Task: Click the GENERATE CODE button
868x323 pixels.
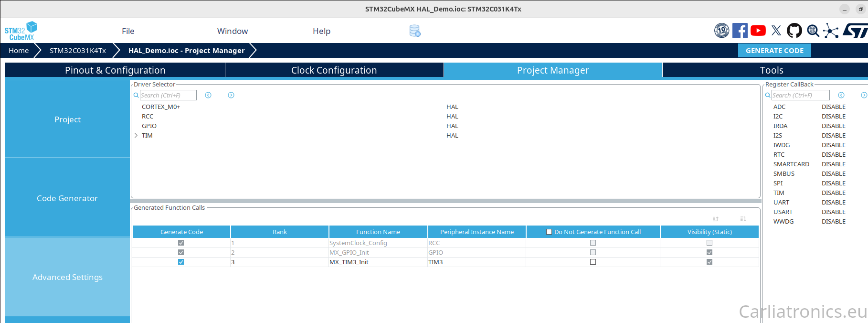Action: tap(774, 51)
